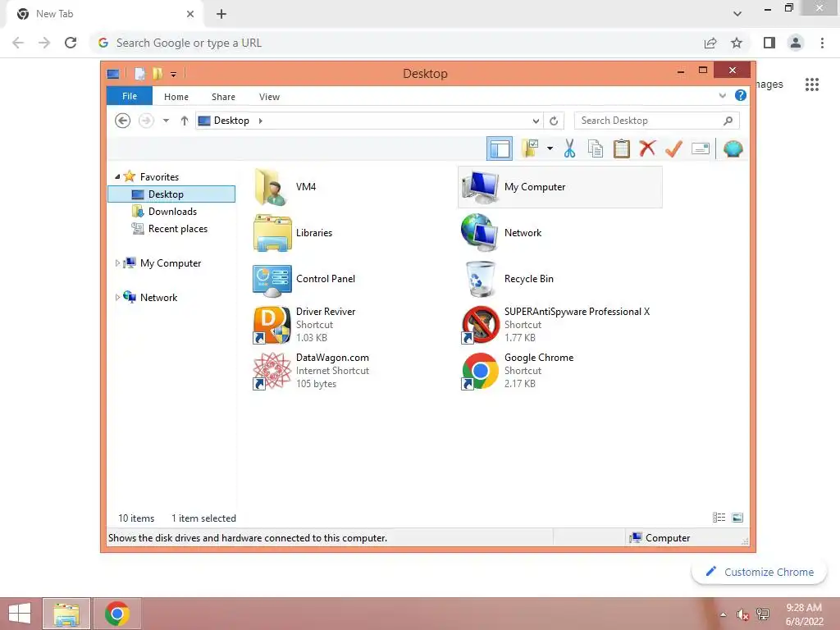The width and height of the screenshot is (840, 630).
Task: Expand My Computer in navigation tree
Action: (x=117, y=263)
